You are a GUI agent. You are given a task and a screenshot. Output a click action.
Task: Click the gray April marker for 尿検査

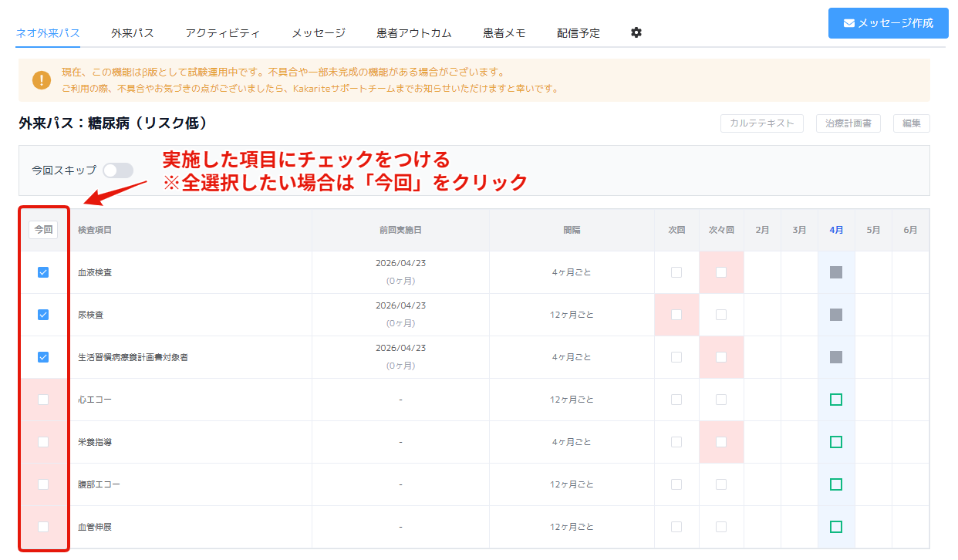click(x=836, y=315)
